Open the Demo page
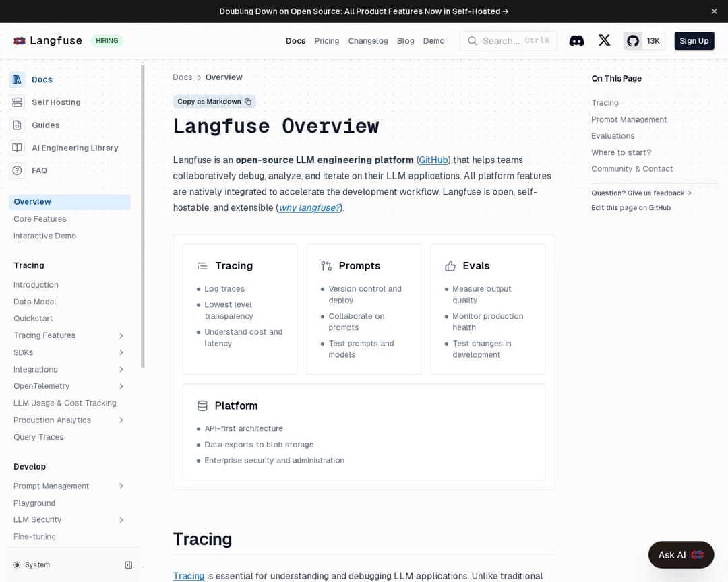The height and width of the screenshot is (582, 728). coord(433,41)
